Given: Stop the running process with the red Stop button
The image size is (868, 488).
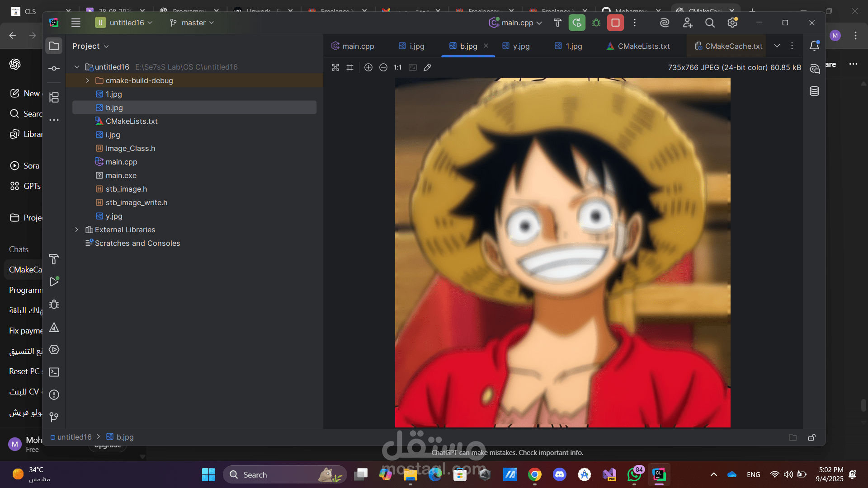Looking at the screenshot, I should tap(615, 23).
